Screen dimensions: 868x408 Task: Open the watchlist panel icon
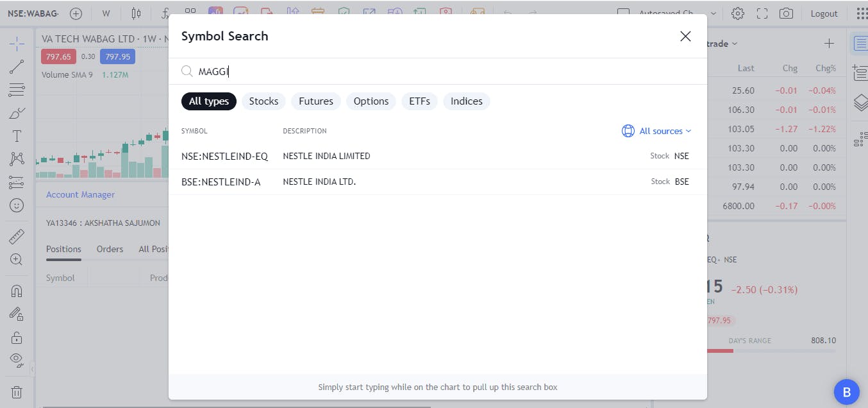tap(860, 44)
